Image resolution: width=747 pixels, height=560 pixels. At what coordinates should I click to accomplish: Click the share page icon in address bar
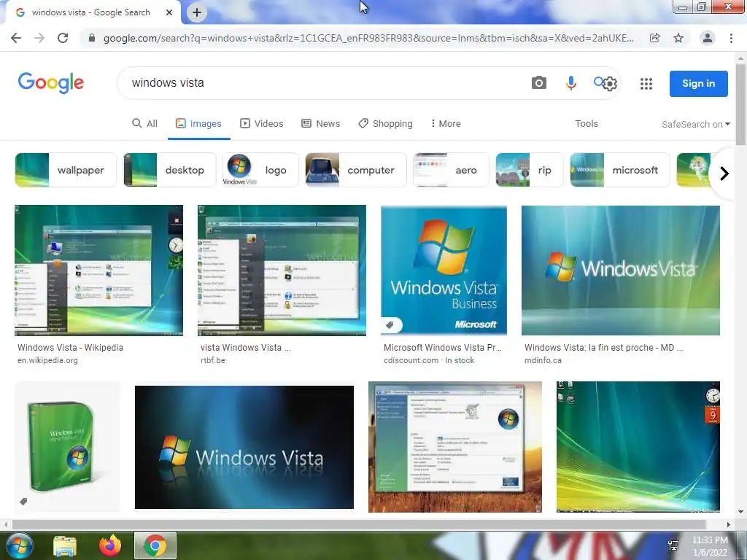click(655, 38)
